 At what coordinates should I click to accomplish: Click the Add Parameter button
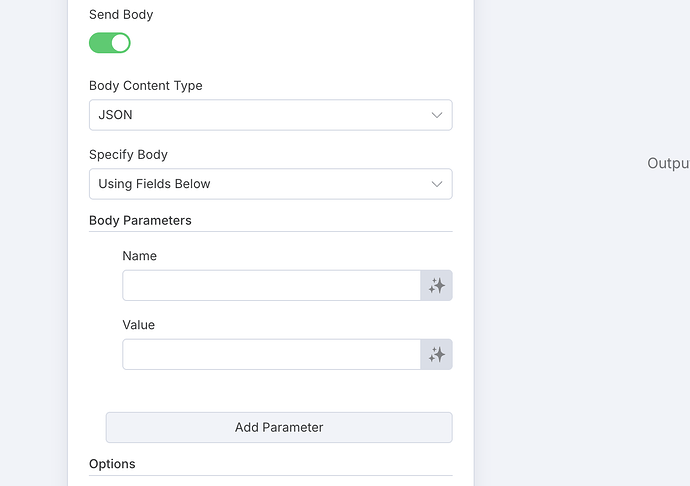(x=279, y=427)
